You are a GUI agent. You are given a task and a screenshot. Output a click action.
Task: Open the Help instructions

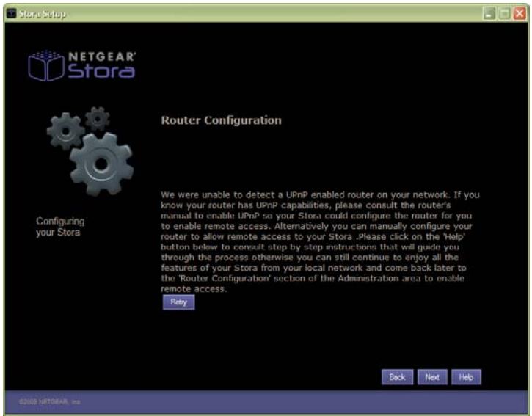tap(466, 377)
